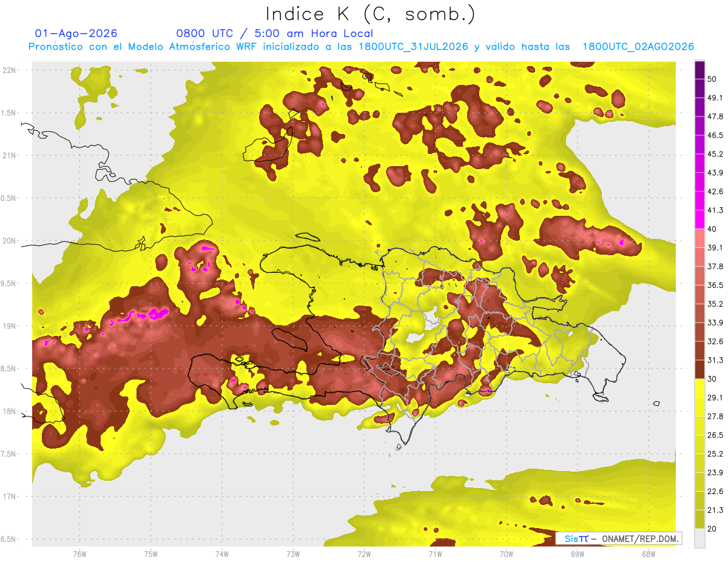Click the "74W" longitude axis label
This screenshot has height=562, width=728.
(222, 554)
